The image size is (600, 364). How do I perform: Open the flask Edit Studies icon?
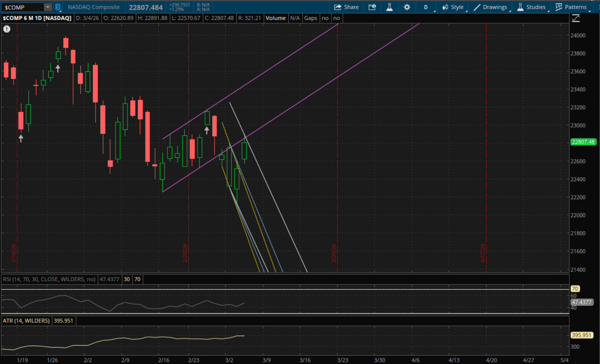(x=389, y=7)
